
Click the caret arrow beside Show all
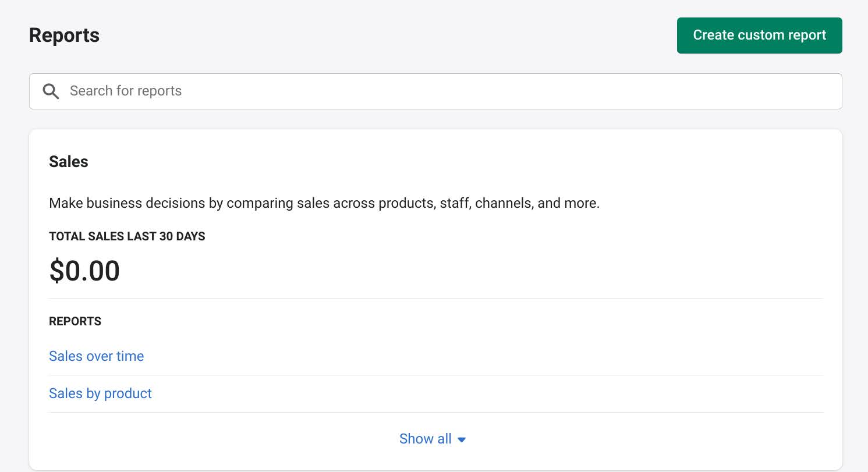coord(462,440)
